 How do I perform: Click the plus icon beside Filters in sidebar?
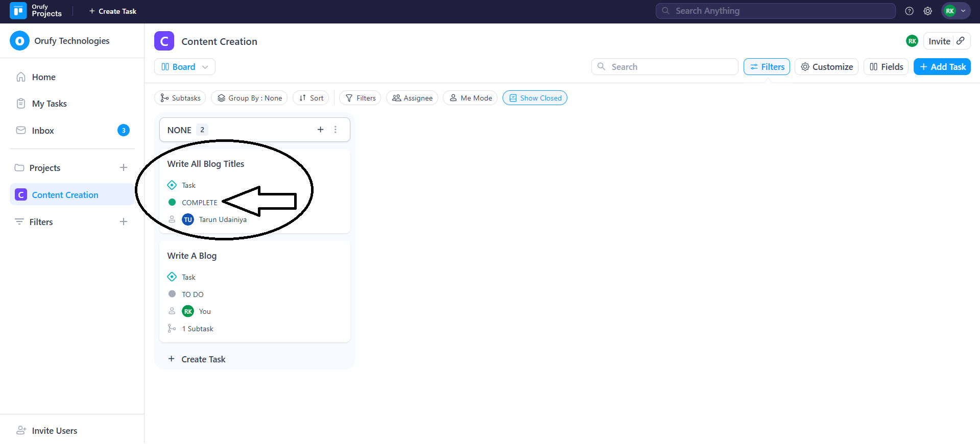(123, 222)
